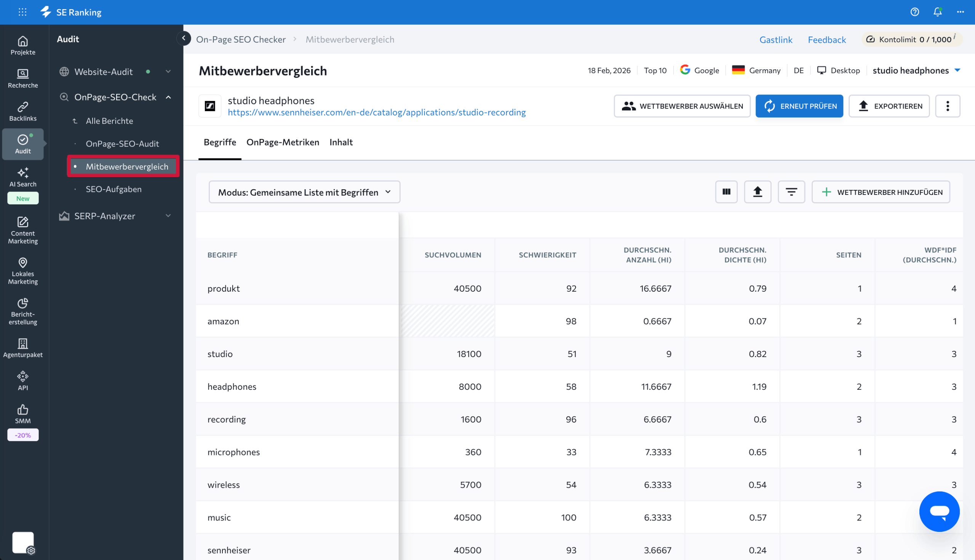
Task: Click Wettbewerber auswählen button
Action: point(682,106)
